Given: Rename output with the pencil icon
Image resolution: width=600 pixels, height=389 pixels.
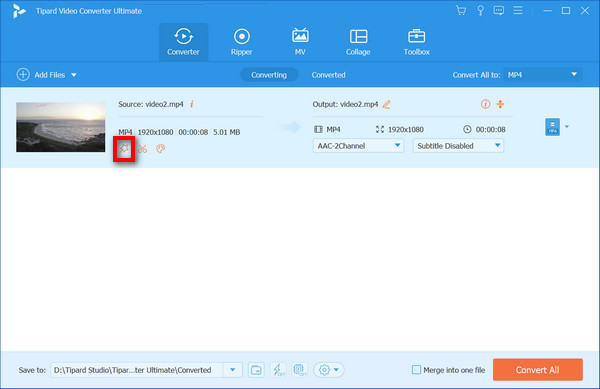Looking at the screenshot, I should pos(386,104).
